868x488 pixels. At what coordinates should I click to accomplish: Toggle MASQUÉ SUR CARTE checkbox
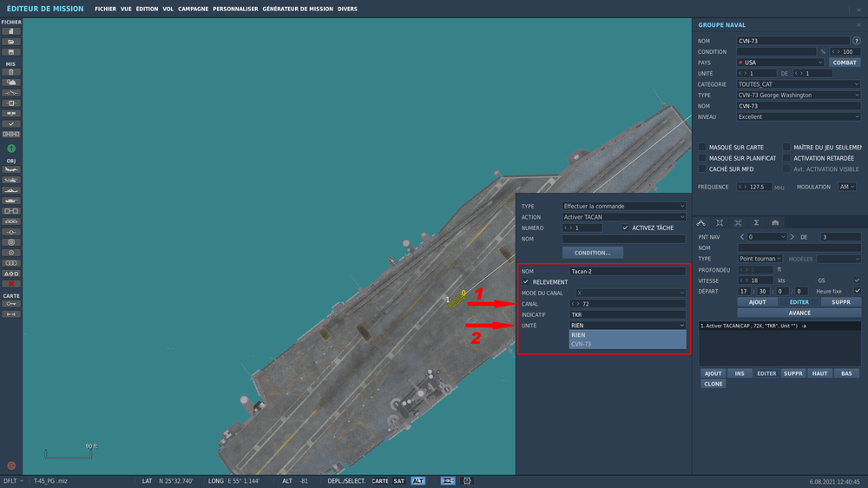tap(702, 148)
